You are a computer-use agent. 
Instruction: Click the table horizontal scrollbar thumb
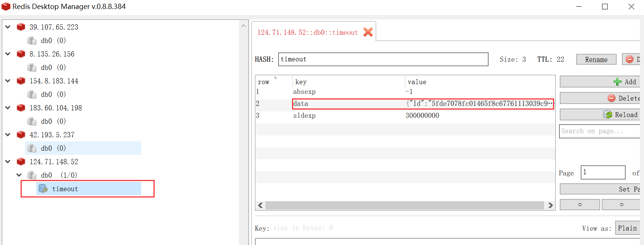click(x=404, y=205)
